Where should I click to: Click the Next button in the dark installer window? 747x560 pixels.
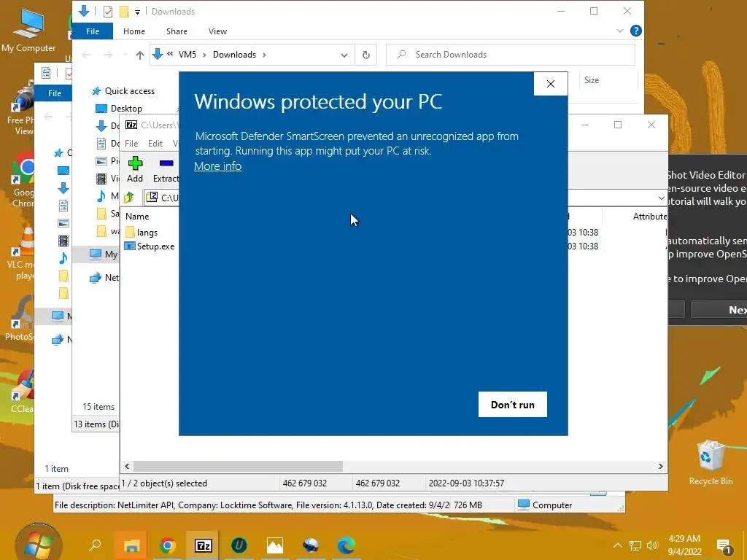[x=719, y=309]
